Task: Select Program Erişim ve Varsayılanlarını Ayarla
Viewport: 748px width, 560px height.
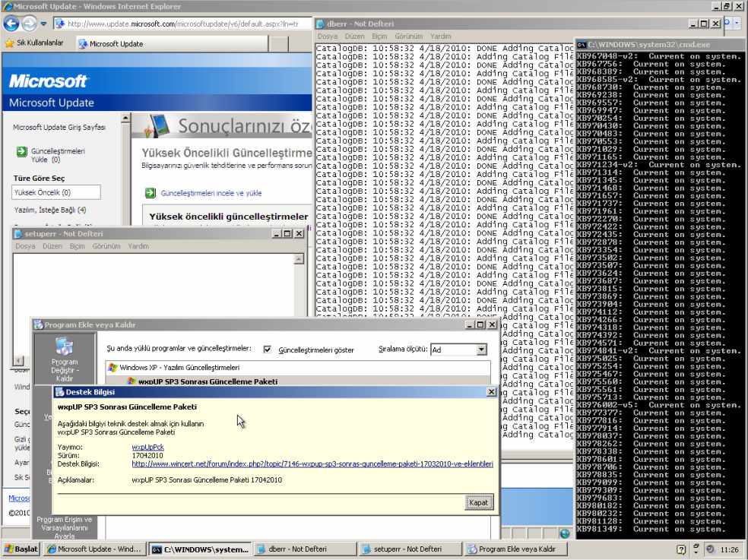Action: (65, 528)
